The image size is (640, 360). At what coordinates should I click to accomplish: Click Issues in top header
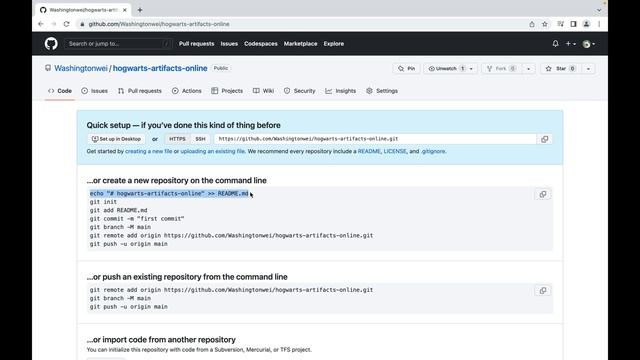point(229,44)
